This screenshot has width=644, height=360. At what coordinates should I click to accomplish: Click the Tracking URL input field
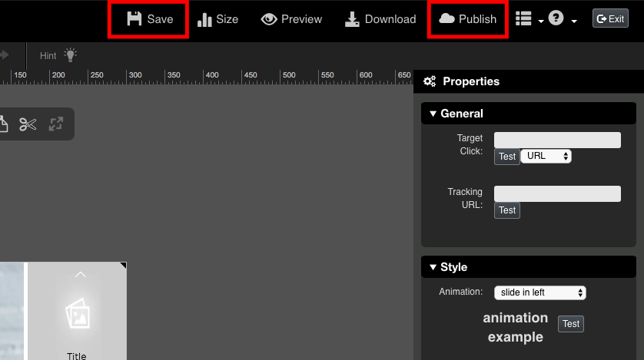coord(557,193)
